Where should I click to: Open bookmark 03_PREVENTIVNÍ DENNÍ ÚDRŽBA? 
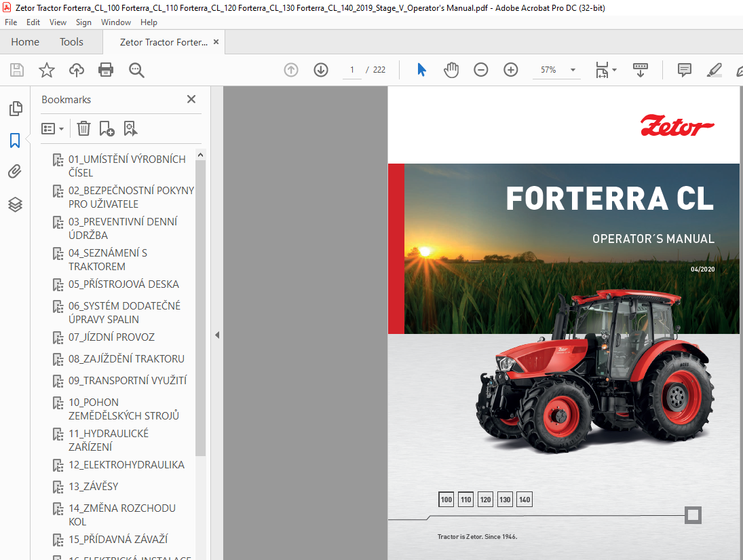pyautogui.click(x=124, y=229)
